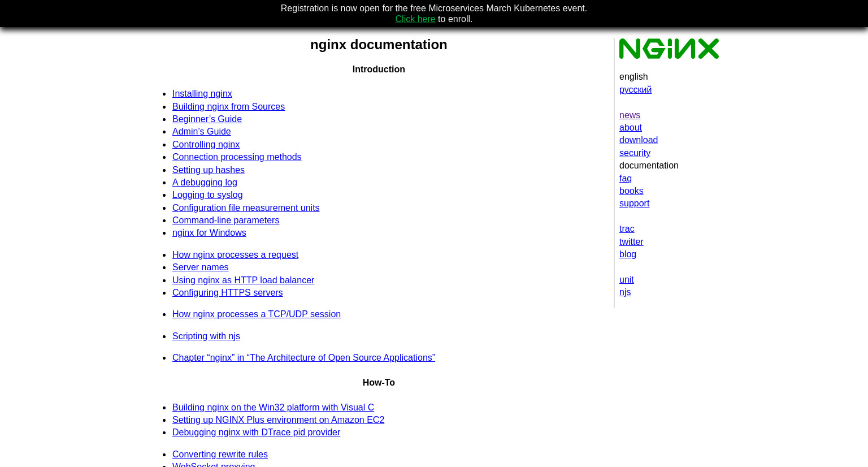Click the 'How-To' section heading
The height and width of the screenshot is (467, 868).
[x=379, y=383]
